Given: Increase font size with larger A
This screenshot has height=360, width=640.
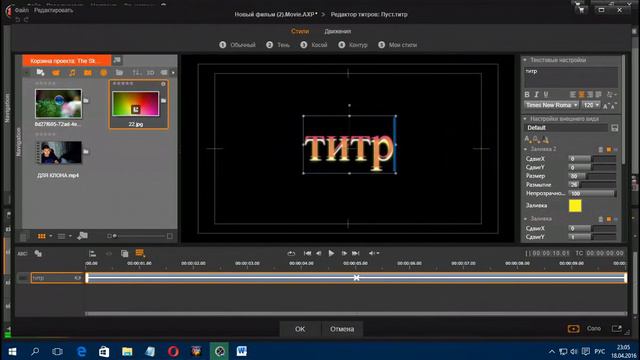Looking at the screenshot, I should tap(606, 106).
